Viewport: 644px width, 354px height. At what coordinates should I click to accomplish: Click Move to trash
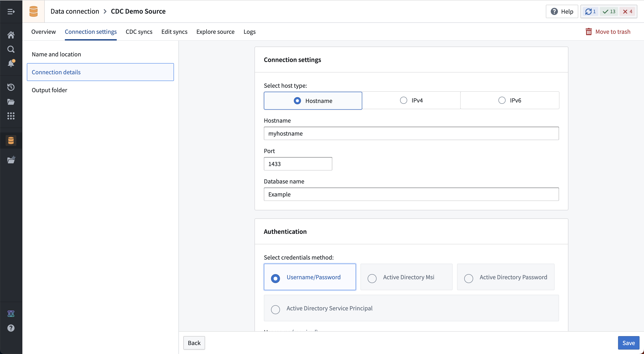pyautogui.click(x=608, y=32)
